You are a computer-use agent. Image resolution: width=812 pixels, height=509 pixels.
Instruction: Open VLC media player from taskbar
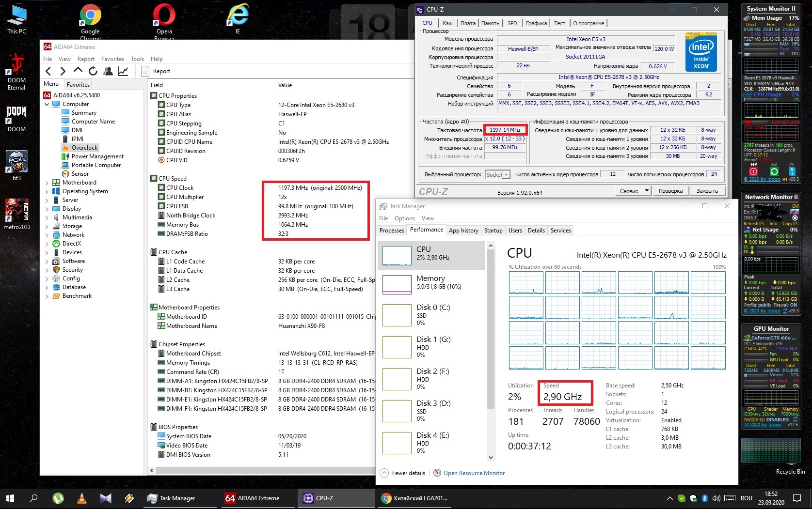coord(82,498)
